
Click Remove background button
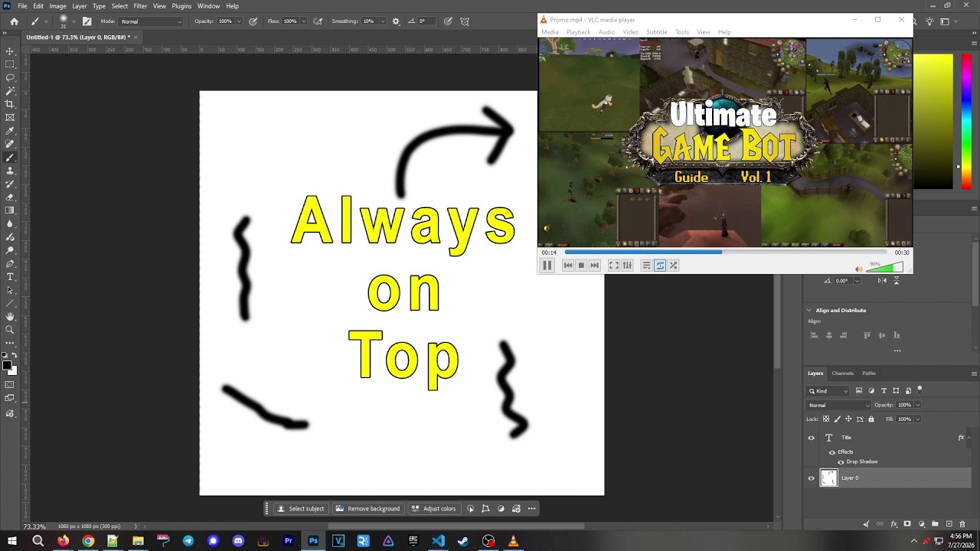(368, 509)
